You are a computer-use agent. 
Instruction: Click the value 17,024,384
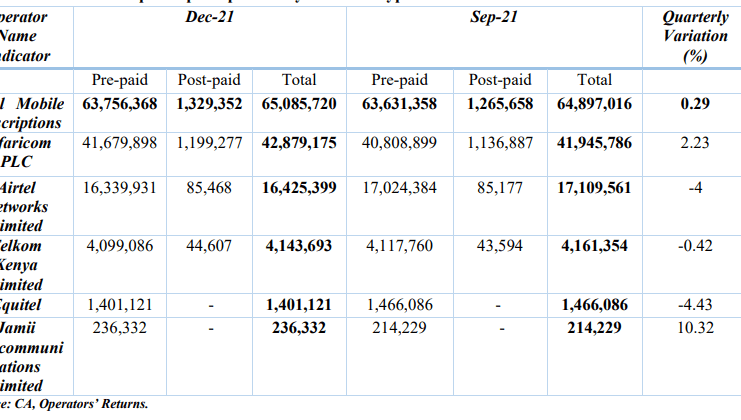tap(399, 188)
